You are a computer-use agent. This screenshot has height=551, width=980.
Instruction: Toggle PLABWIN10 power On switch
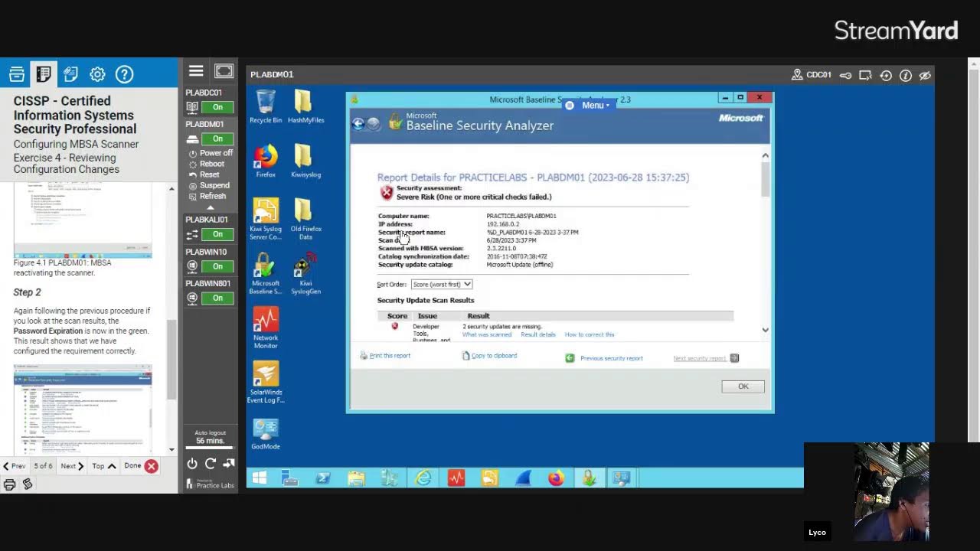pyautogui.click(x=218, y=266)
